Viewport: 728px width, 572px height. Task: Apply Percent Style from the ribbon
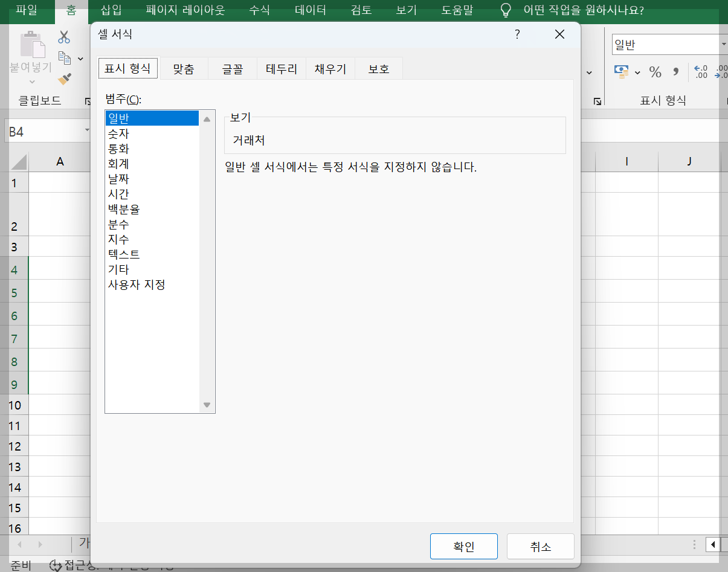[x=654, y=72]
